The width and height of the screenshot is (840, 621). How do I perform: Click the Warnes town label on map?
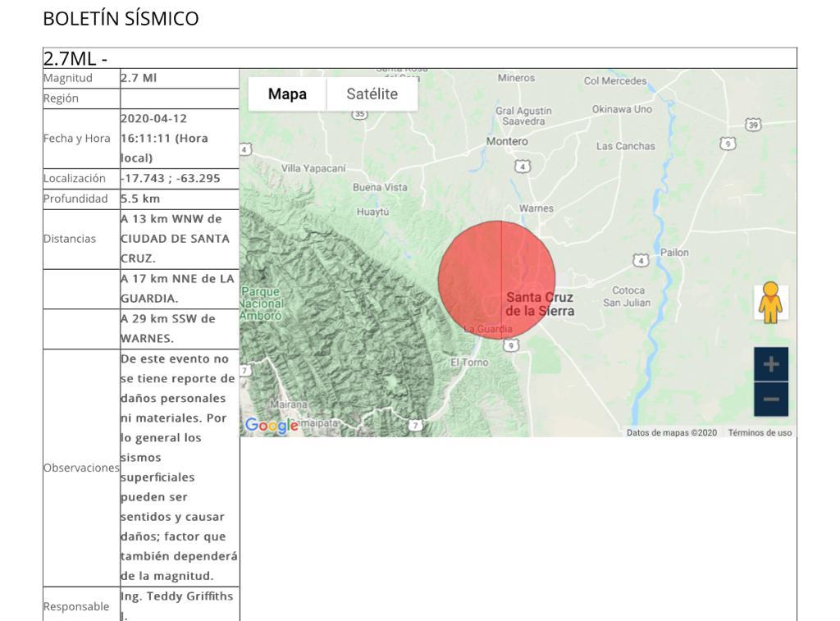(x=536, y=208)
